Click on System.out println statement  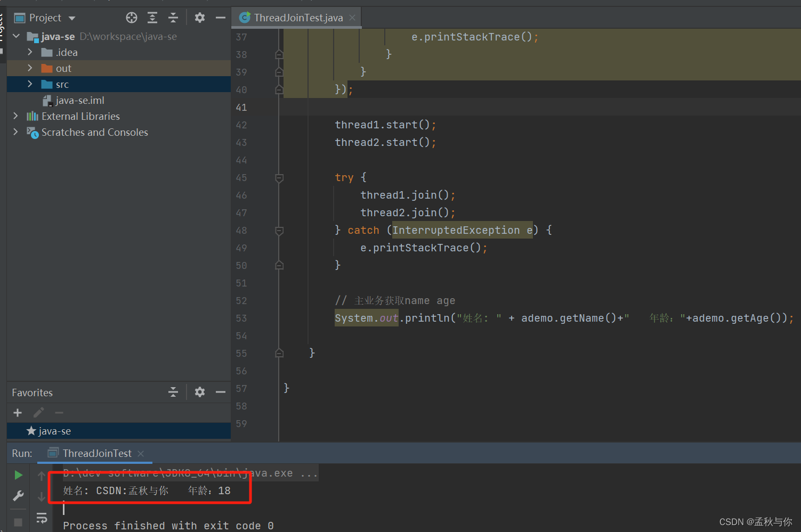[x=564, y=318]
